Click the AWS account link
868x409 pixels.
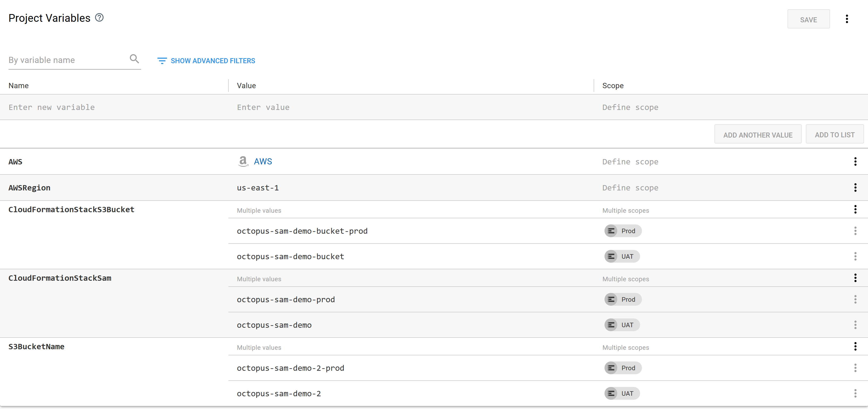pos(262,162)
